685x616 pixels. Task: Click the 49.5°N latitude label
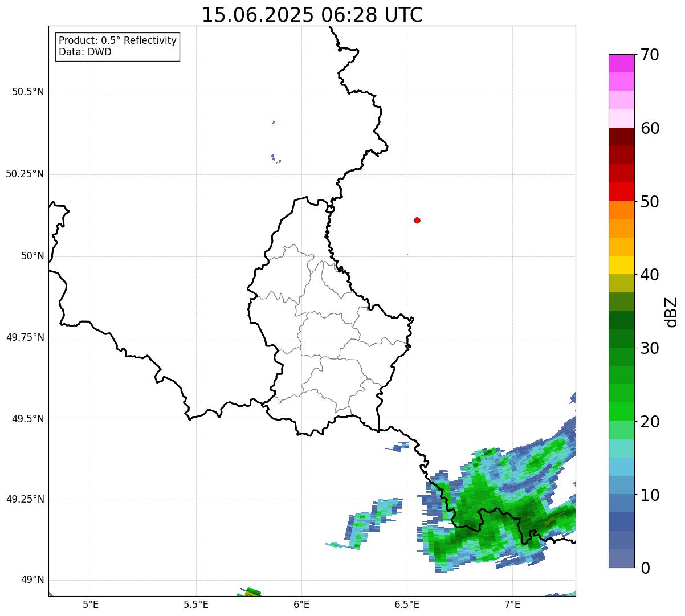coord(28,419)
